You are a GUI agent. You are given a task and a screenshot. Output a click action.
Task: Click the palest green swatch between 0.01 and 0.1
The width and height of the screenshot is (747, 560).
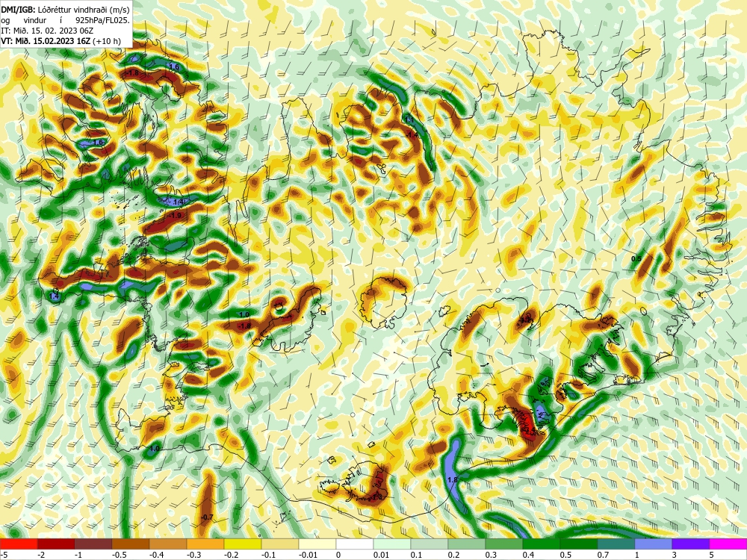392,544
